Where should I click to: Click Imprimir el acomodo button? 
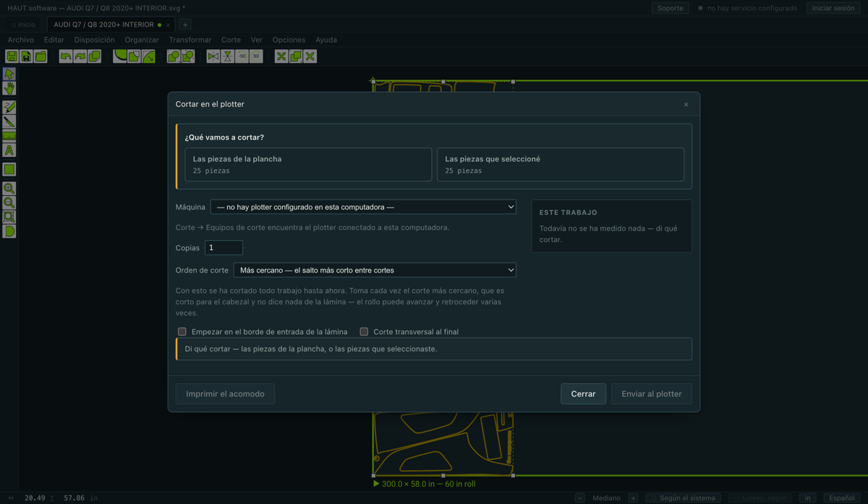(x=225, y=394)
